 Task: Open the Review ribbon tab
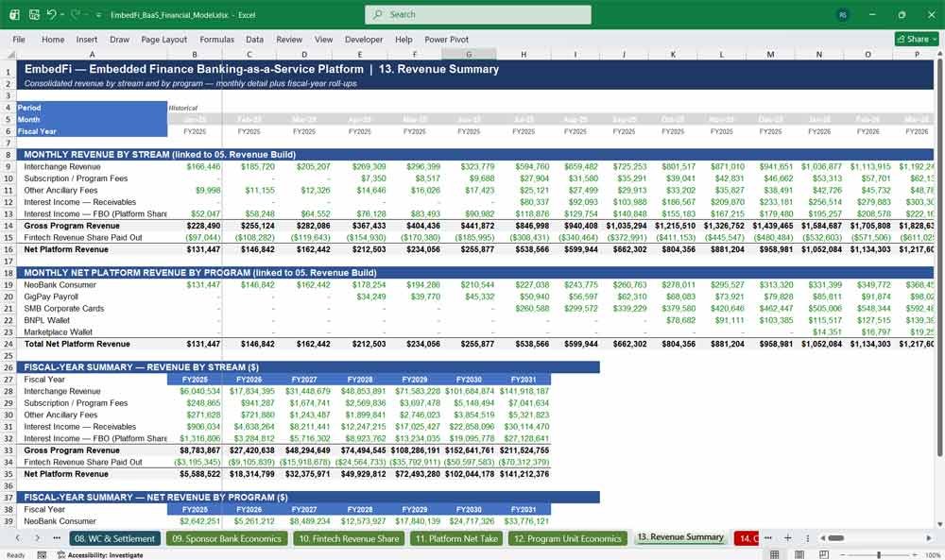coord(289,39)
